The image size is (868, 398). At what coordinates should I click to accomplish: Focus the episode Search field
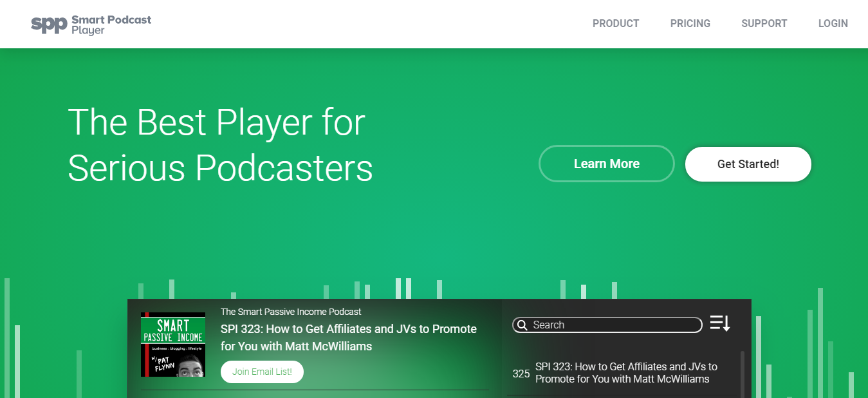coord(607,325)
